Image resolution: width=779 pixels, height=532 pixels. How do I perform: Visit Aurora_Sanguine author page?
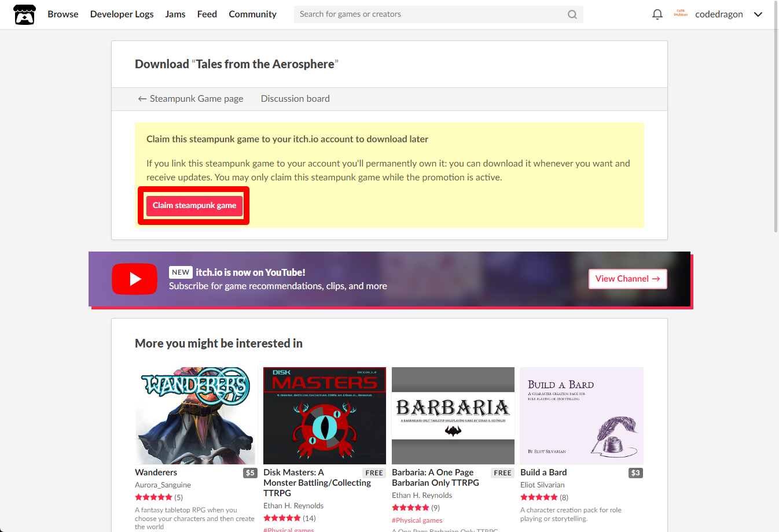coord(163,485)
